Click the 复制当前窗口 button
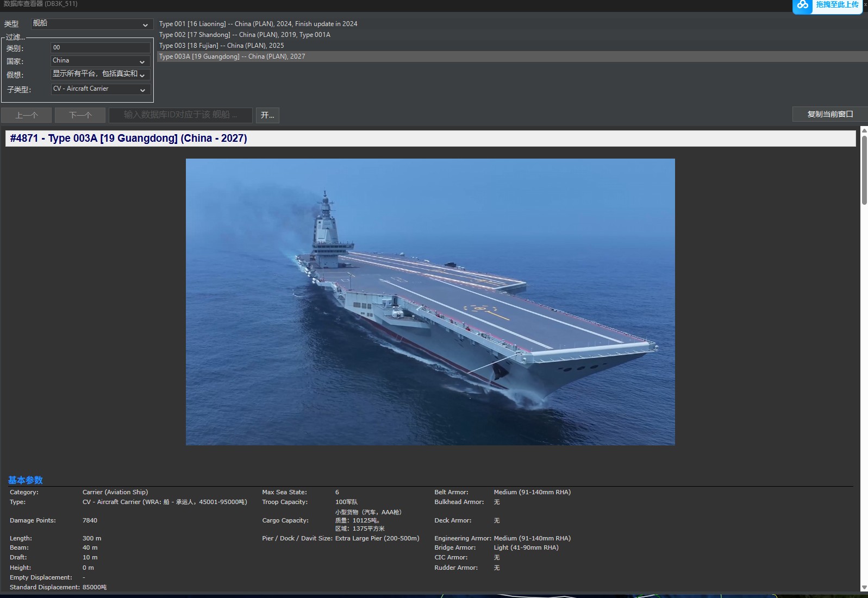Image resolution: width=868 pixels, height=598 pixels. click(x=829, y=114)
